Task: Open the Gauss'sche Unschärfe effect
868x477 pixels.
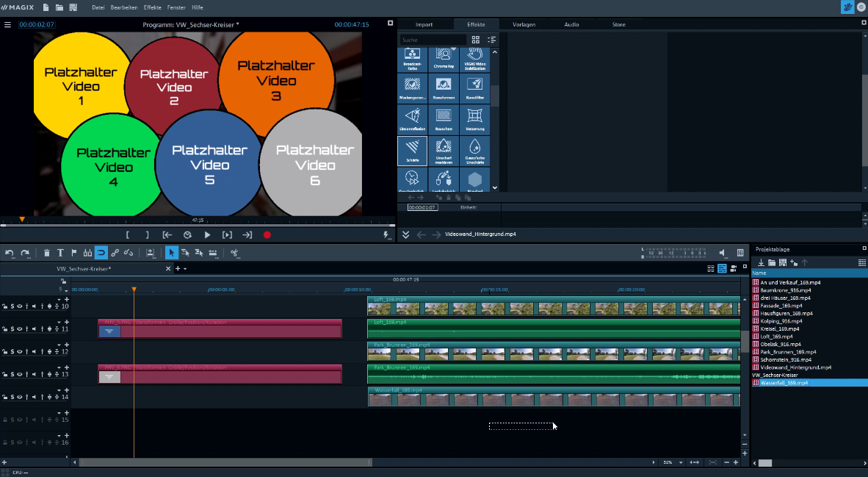Action: (x=475, y=150)
